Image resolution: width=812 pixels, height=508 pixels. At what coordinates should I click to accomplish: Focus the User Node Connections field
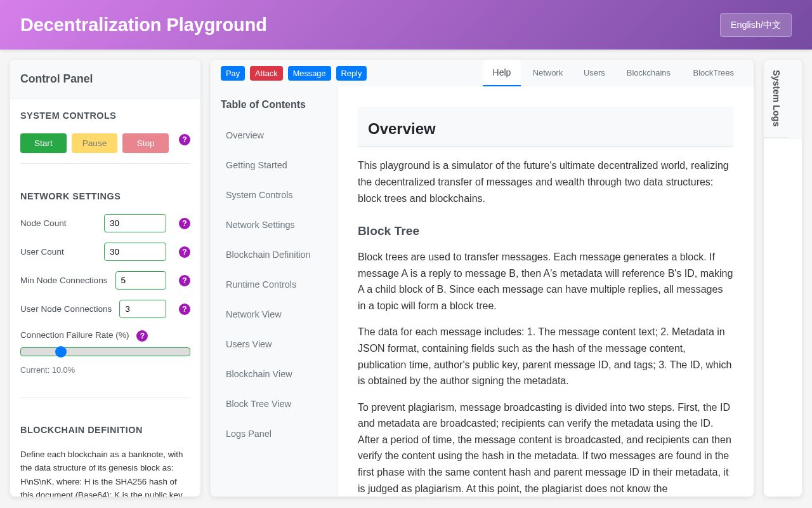pyautogui.click(x=143, y=309)
